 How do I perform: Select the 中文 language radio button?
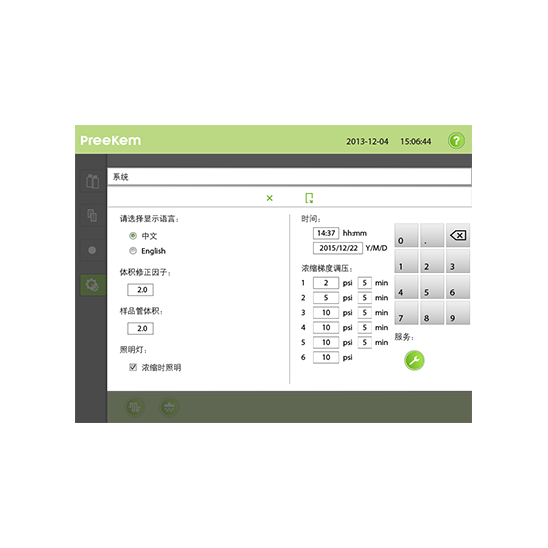133,236
